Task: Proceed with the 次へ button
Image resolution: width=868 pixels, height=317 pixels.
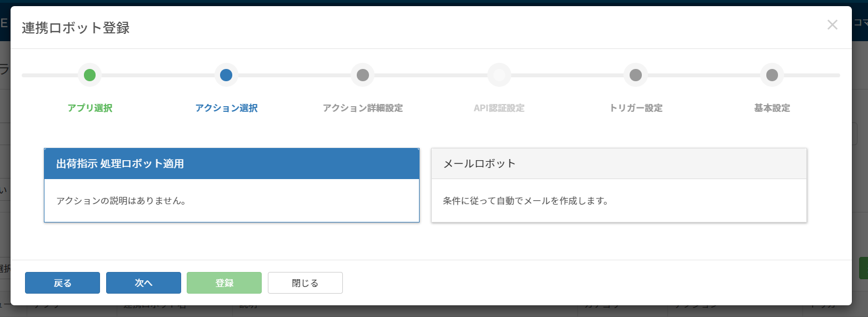Action: tap(143, 283)
